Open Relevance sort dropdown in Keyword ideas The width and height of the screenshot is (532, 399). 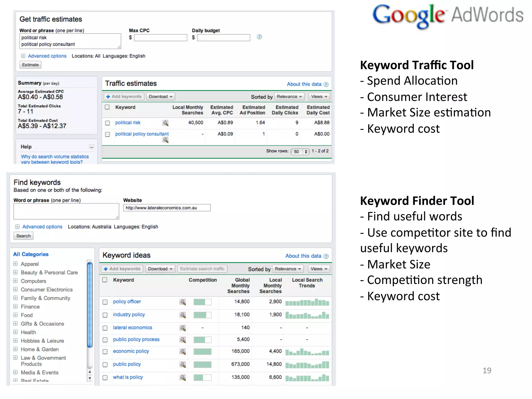(x=288, y=269)
